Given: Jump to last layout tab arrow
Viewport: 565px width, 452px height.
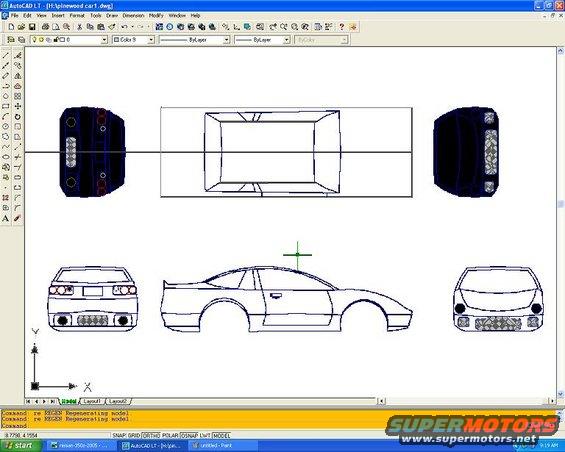Looking at the screenshot, I should click(53, 401).
